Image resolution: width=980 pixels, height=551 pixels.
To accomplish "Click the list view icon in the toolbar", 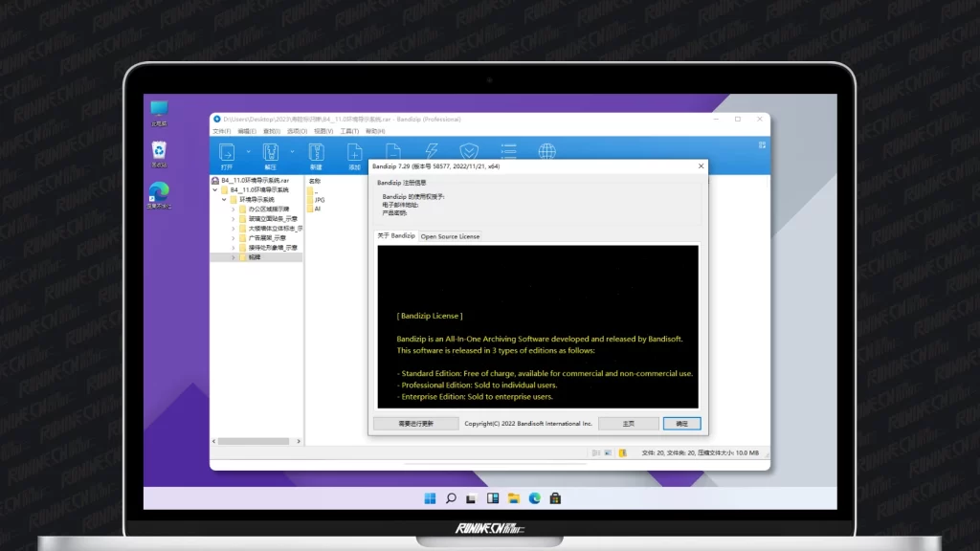I will 508,151.
